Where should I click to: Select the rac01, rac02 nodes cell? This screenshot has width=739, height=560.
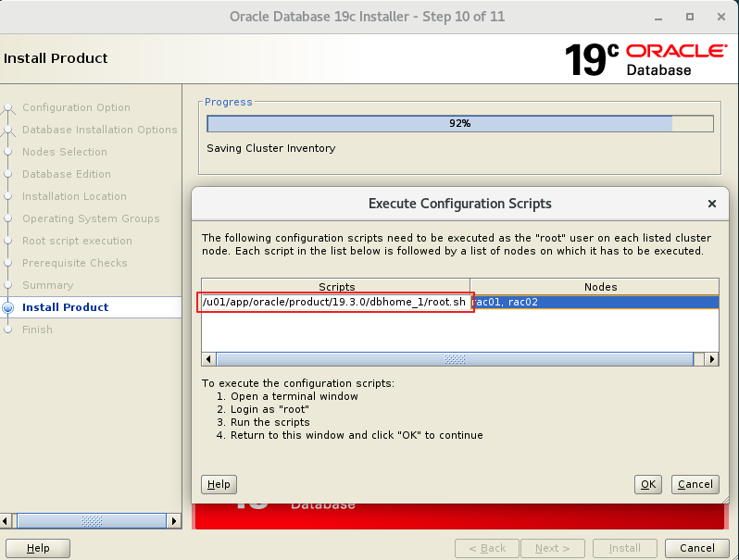point(595,302)
